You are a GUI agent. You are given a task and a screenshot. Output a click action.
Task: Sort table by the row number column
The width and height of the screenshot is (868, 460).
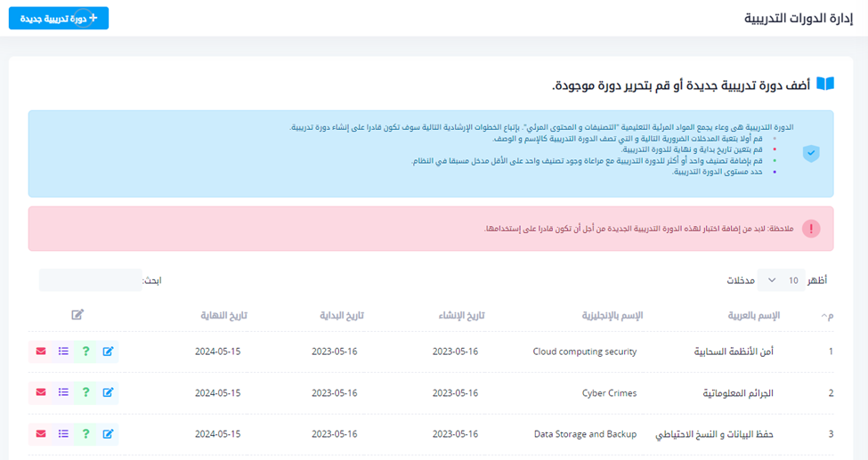pos(828,316)
